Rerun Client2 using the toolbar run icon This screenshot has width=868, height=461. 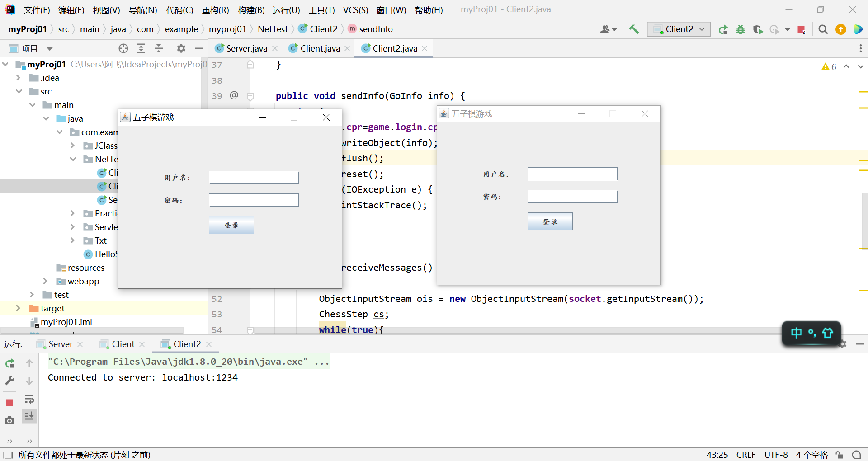pos(723,29)
